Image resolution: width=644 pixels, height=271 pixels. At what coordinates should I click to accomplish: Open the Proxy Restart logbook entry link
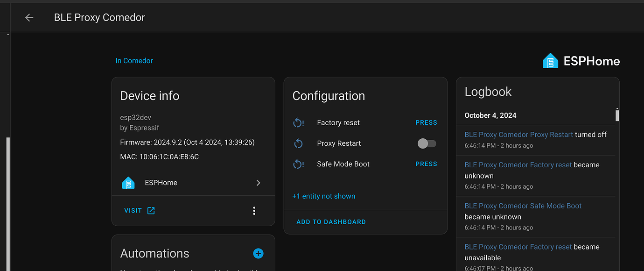[x=518, y=135]
